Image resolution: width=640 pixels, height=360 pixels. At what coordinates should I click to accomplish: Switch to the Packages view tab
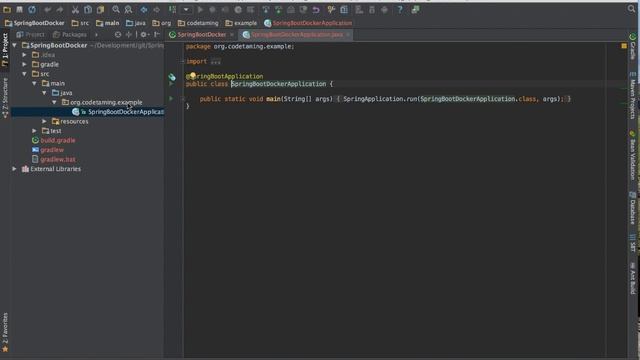tap(69, 35)
